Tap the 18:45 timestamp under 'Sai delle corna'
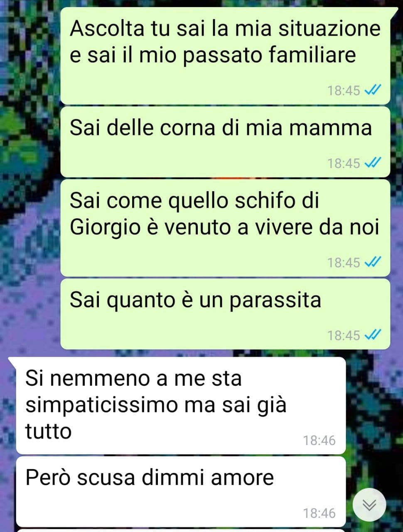Viewport: 403px width, 532px height. point(344,163)
